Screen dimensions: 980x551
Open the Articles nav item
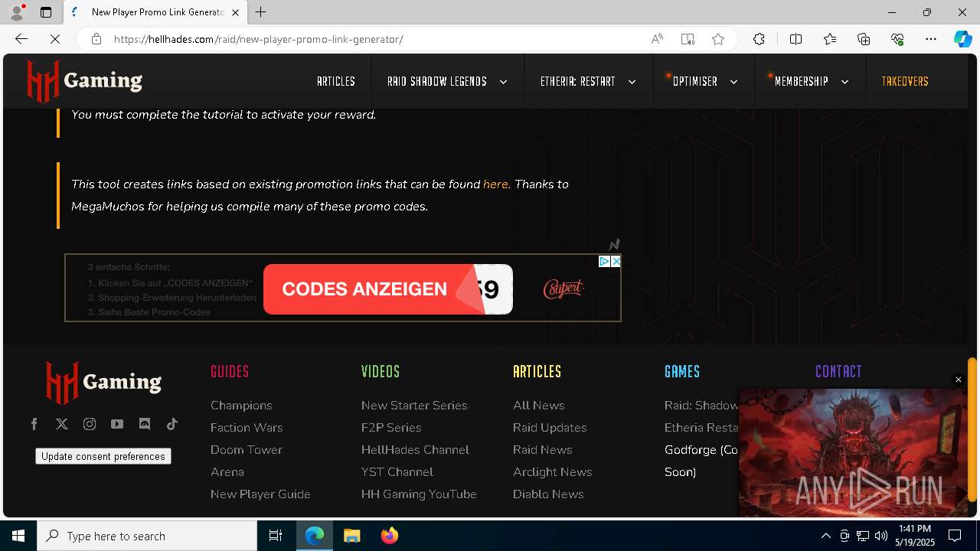click(336, 81)
